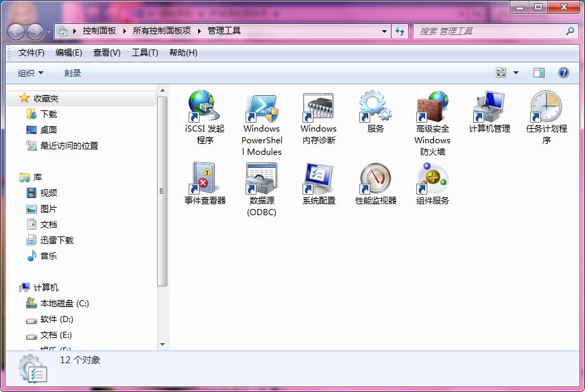Click the navigation pane scrollbar thumb
The image size is (585, 392).
(163, 191)
